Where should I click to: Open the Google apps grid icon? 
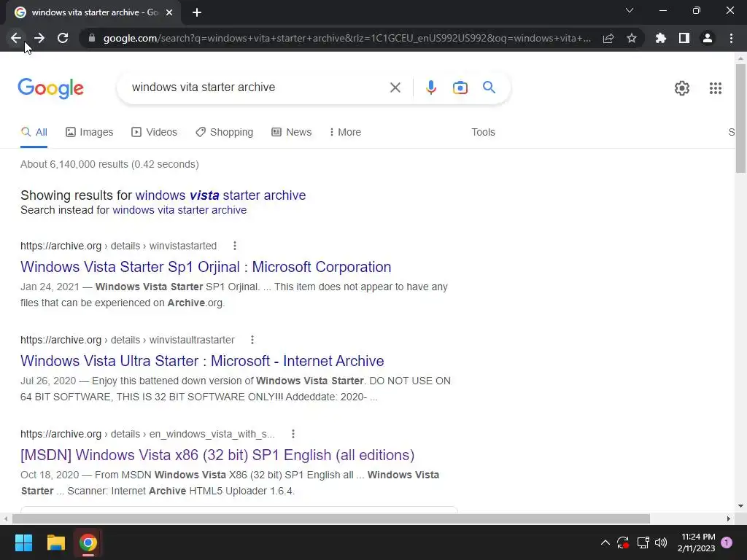click(715, 88)
